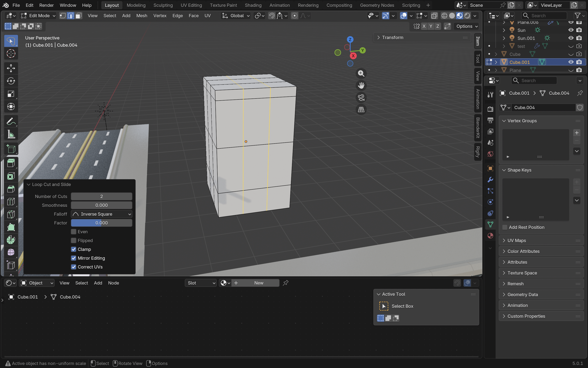Screen dimensions: 588x368
Task: Open the Material properties tab
Action: coord(490,236)
